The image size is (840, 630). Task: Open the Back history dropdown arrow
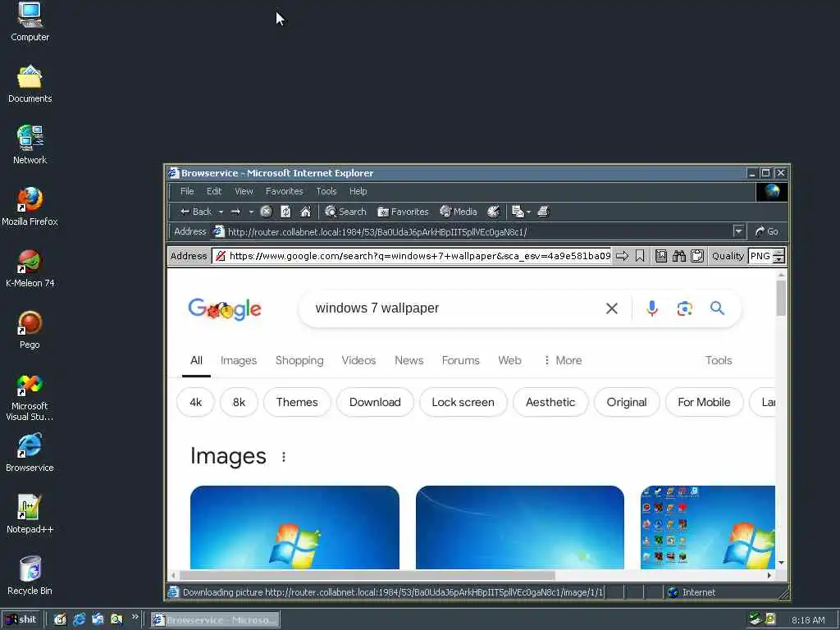(221, 212)
